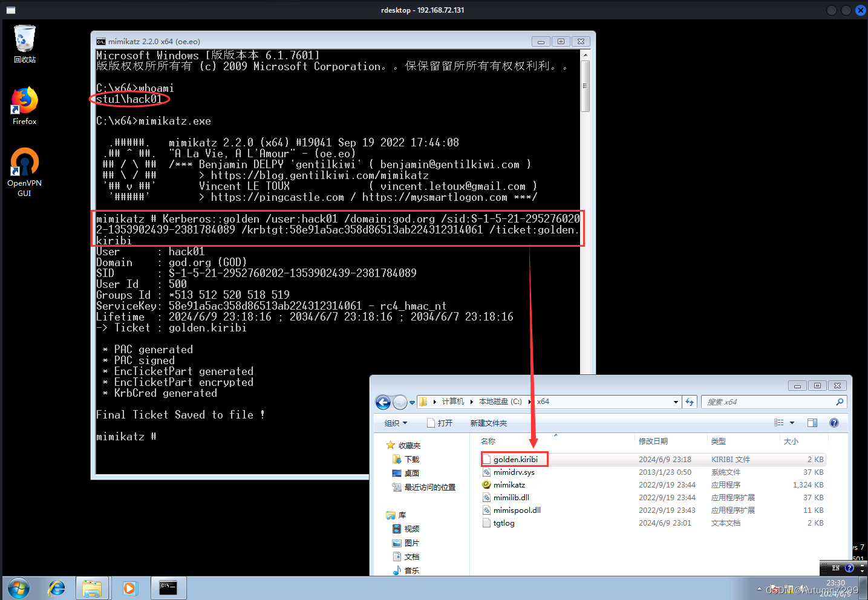The image size is (868, 600).
Task: Click 打开 (Open) toolbar button
Action: point(440,423)
